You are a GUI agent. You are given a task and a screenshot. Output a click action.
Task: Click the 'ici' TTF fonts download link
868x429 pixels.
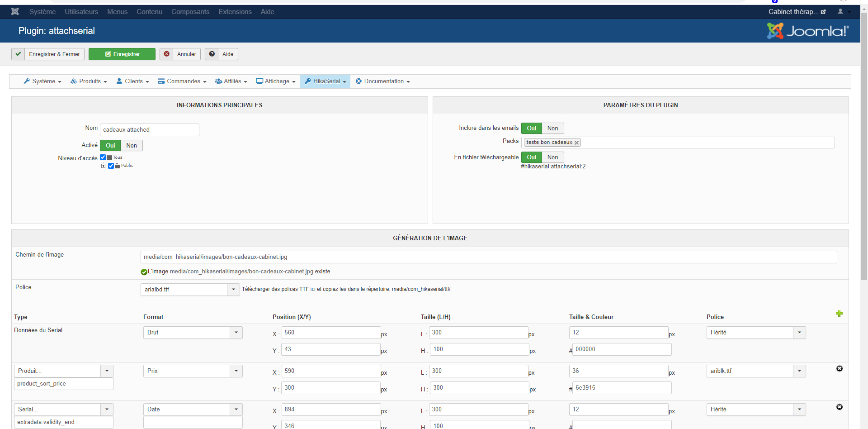point(313,289)
